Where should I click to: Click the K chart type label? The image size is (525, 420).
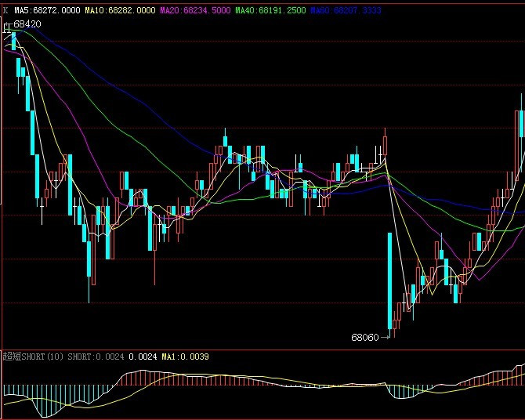click(x=5, y=11)
